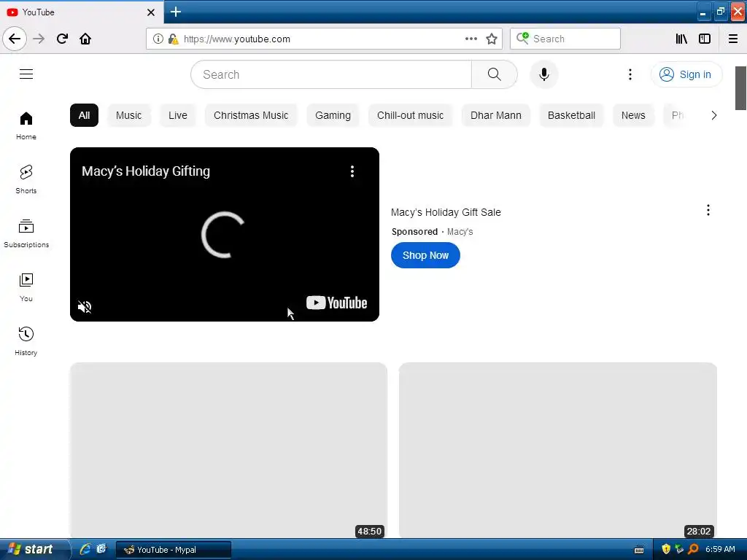Open the YouTube guide hamburger menu
This screenshot has height=560, width=747.
tap(26, 74)
